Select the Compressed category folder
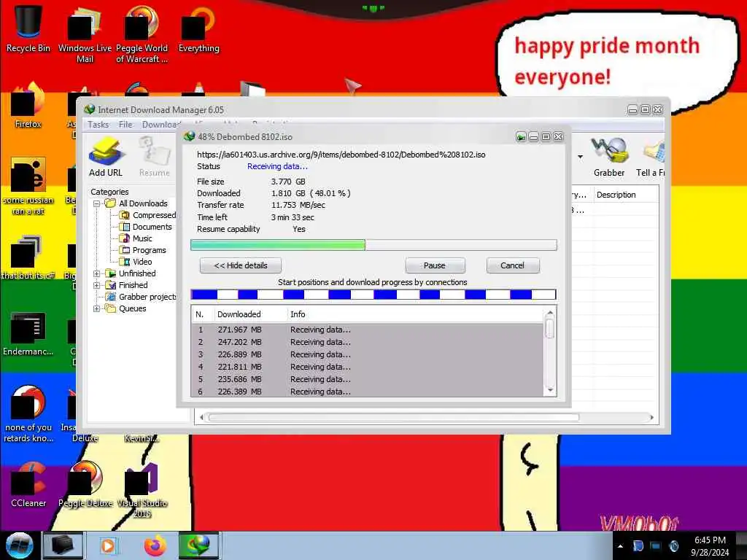This screenshot has width=747, height=560. [x=155, y=215]
